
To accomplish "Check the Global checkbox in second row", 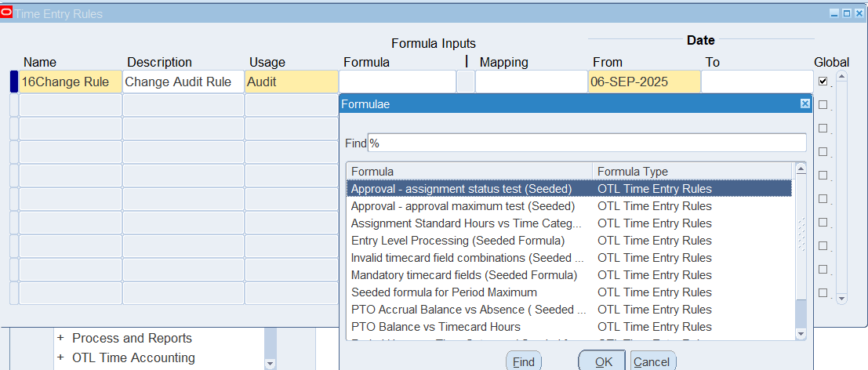I will point(823,104).
